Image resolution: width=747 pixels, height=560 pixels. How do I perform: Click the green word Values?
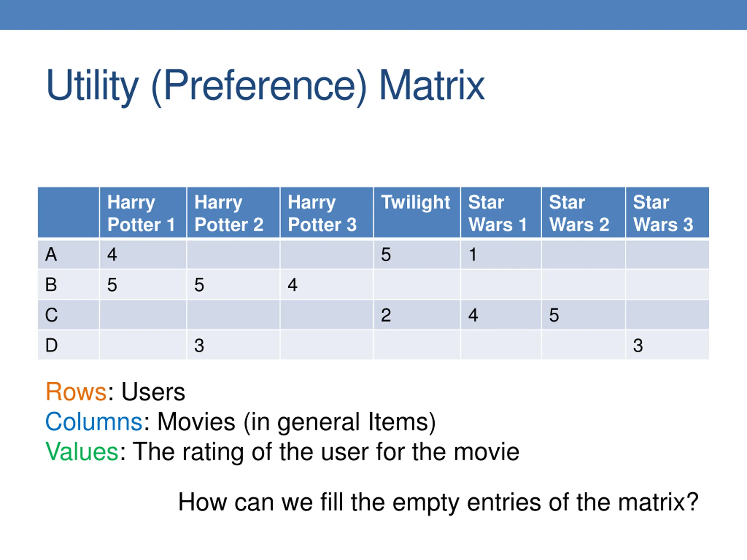82,452
